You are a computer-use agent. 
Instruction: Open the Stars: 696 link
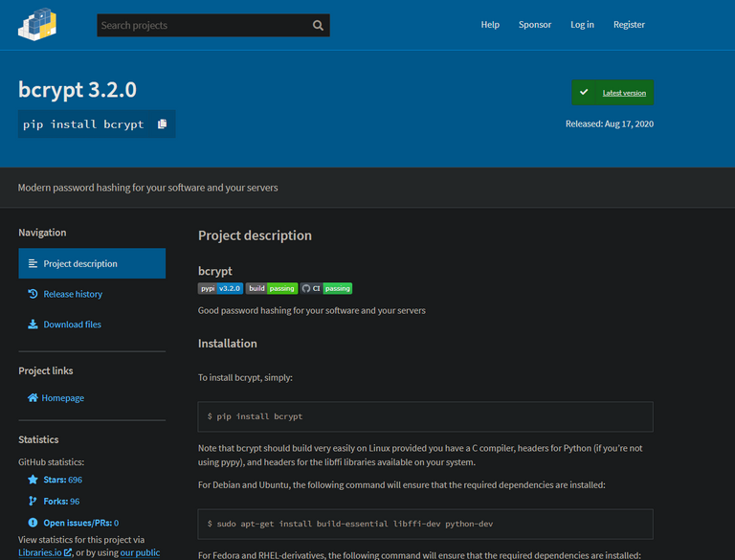(x=62, y=480)
